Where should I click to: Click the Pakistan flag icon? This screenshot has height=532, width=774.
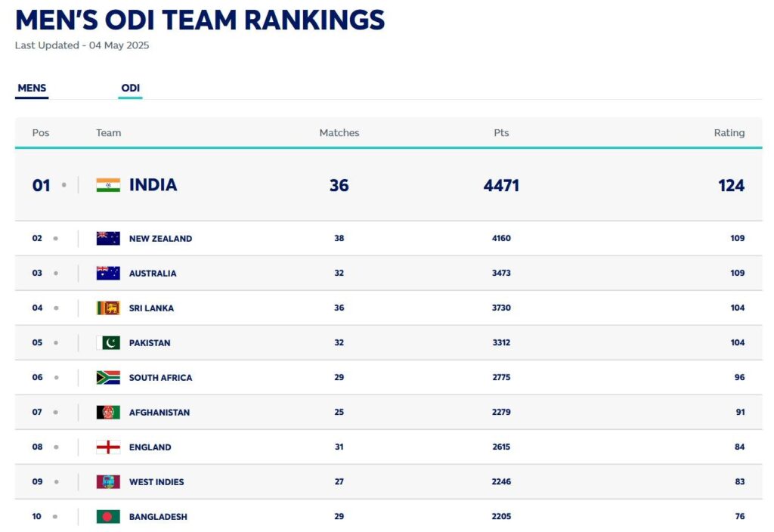[108, 342]
